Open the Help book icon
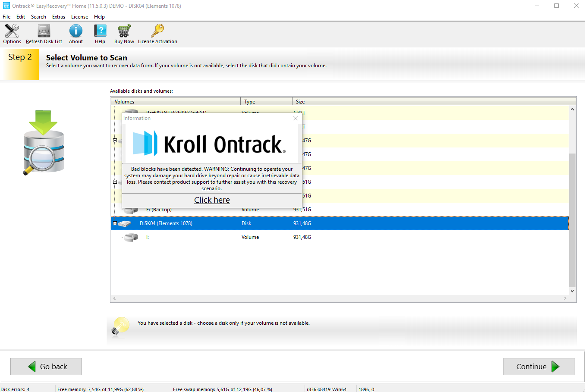Viewport: 585px width, 392px height. pyautogui.click(x=100, y=34)
